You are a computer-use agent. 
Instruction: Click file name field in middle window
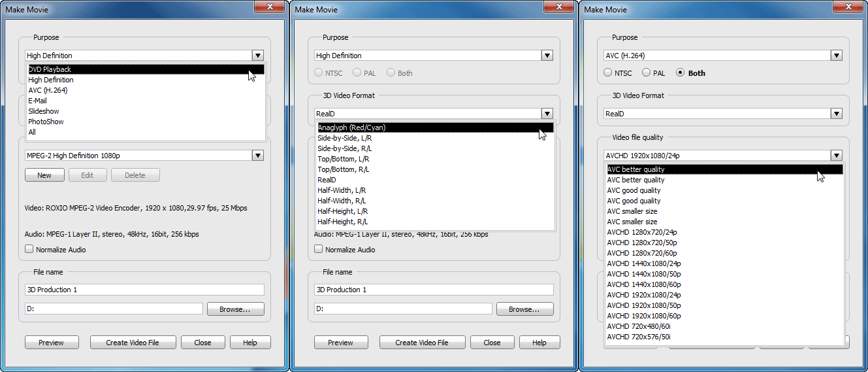tap(434, 290)
